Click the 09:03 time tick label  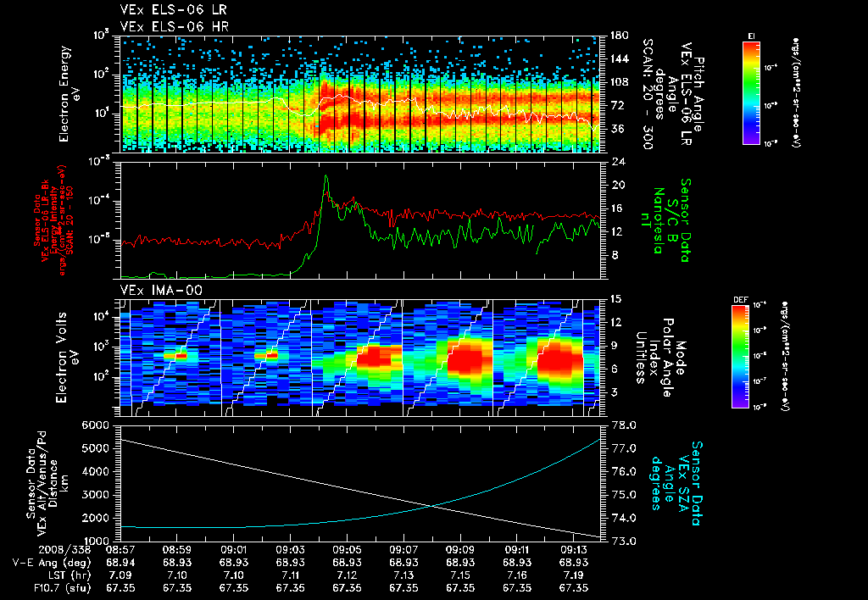click(290, 551)
